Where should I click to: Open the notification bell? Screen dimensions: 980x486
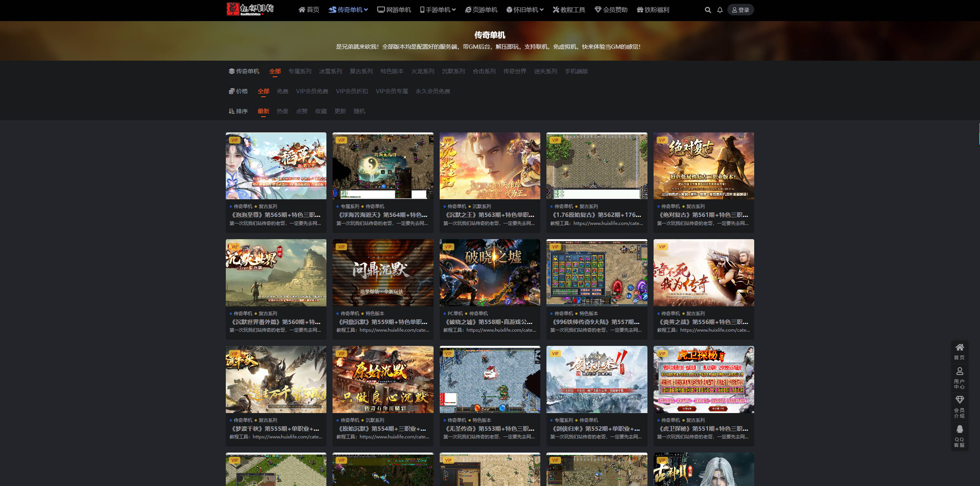(720, 10)
